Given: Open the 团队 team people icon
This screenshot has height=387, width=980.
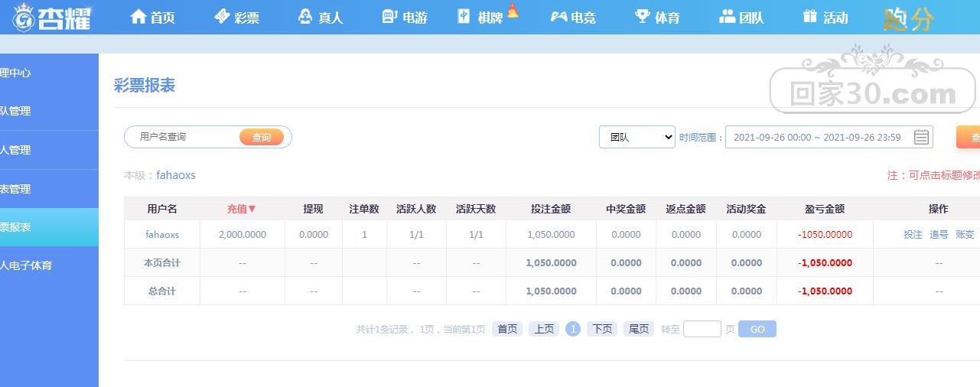Looking at the screenshot, I should click(x=727, y=16).
